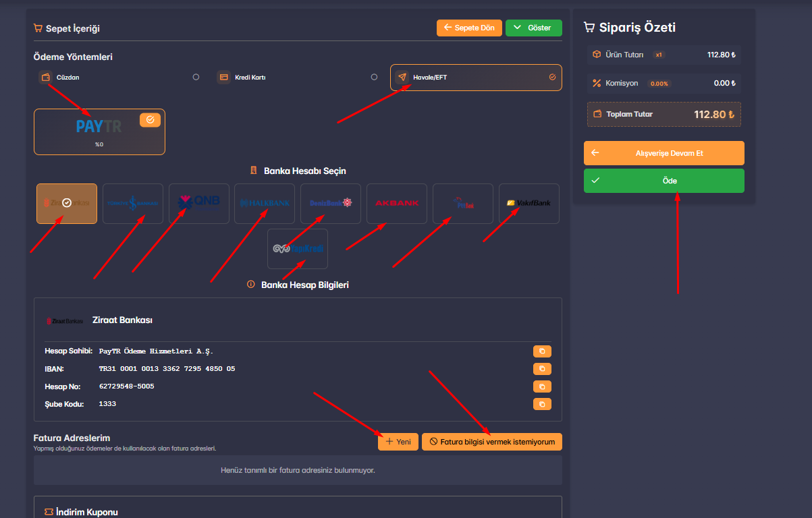The height and width of the screenshot is (518, 812).
Task: Click Fatura bilgisi vermek istemiyorum button
Action: point(492,442)
